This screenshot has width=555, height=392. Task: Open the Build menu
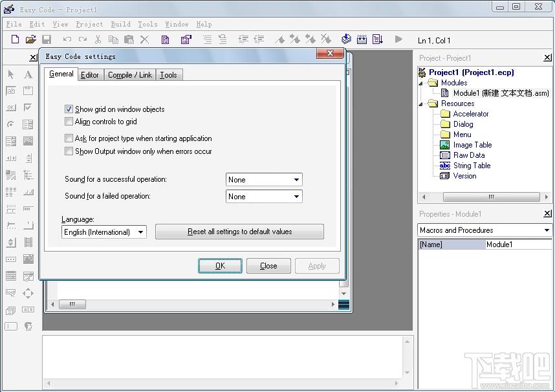[121, 24]
